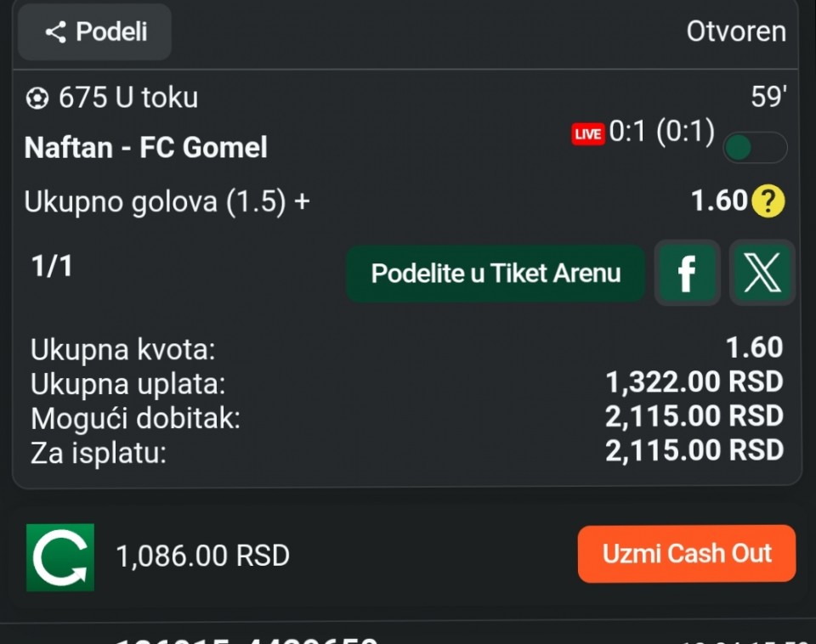The image size is (816, 644).
Task: Tap the 1/1 selection counter
Action: click(x=52, y=267)
